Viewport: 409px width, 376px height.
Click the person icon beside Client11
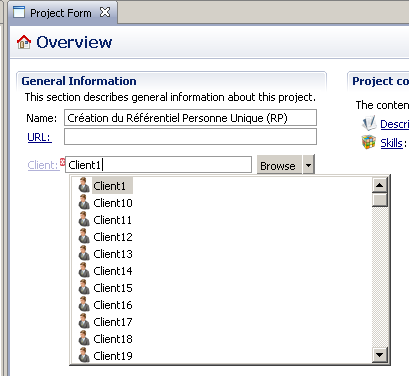(84, 219)
